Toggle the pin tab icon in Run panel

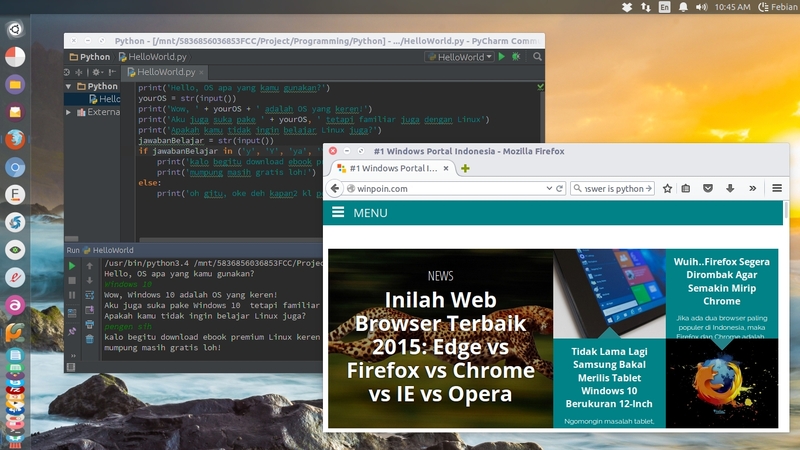point(72,331)
